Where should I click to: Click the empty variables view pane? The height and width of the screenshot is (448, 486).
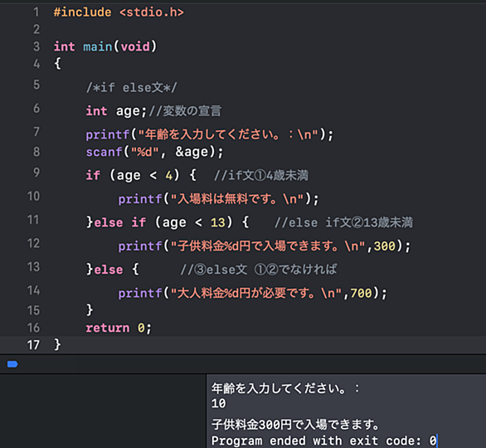coord(103,411)
